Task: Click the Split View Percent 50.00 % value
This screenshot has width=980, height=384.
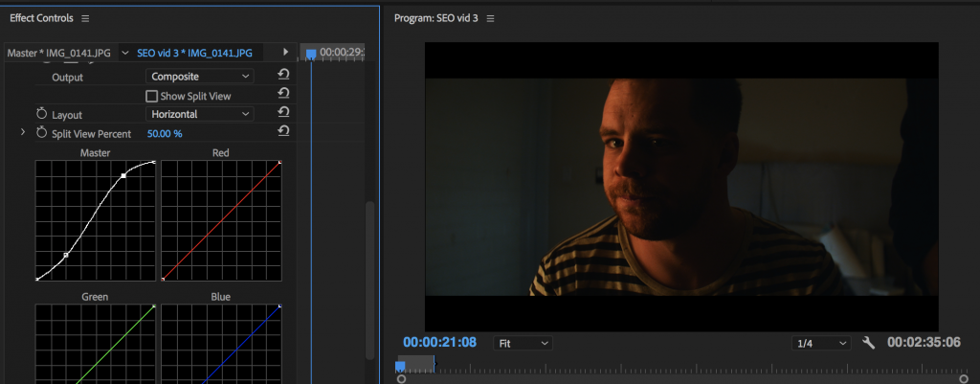Action: point(165,134)
